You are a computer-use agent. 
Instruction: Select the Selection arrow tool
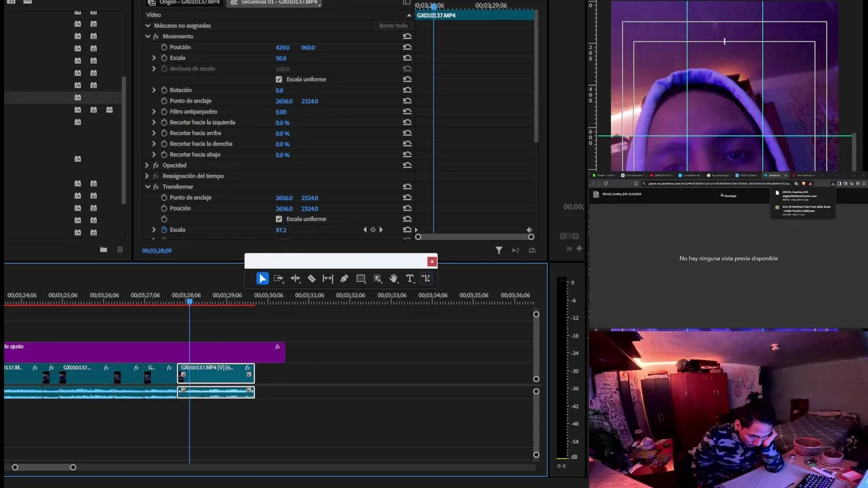point(262,279)
